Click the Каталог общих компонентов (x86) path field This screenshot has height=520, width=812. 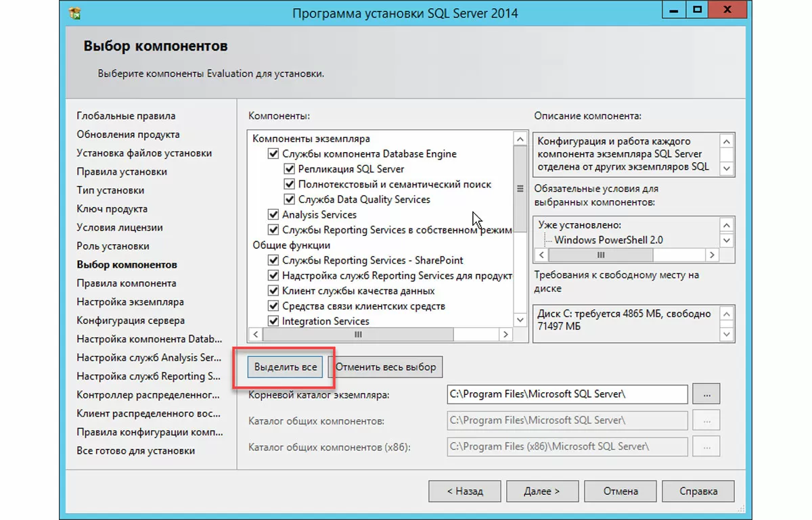pos(567,446)
